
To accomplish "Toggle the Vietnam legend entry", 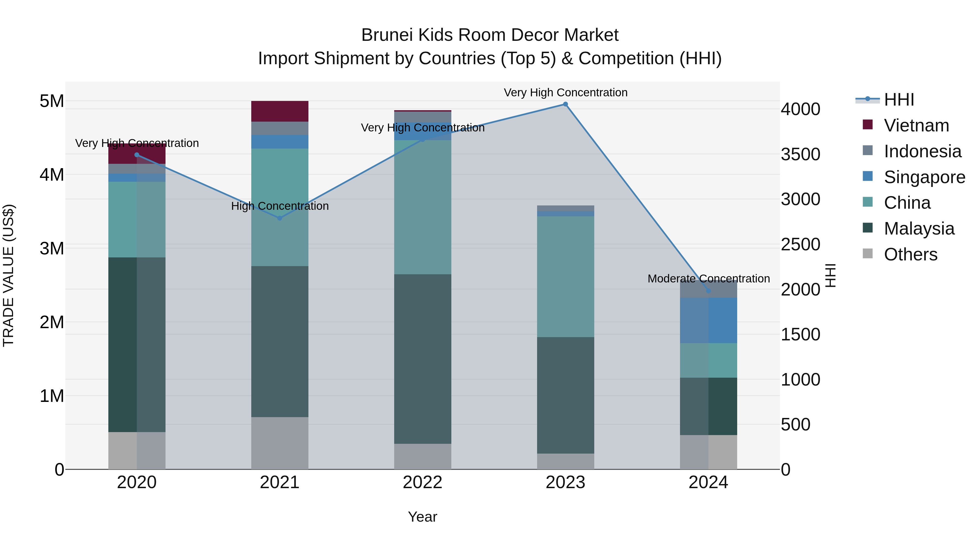I will point(906,125).
